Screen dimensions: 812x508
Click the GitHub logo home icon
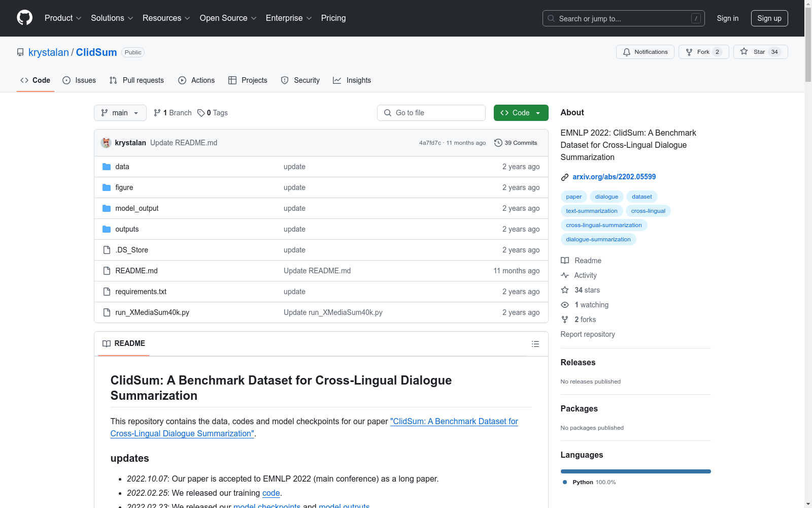24,18
